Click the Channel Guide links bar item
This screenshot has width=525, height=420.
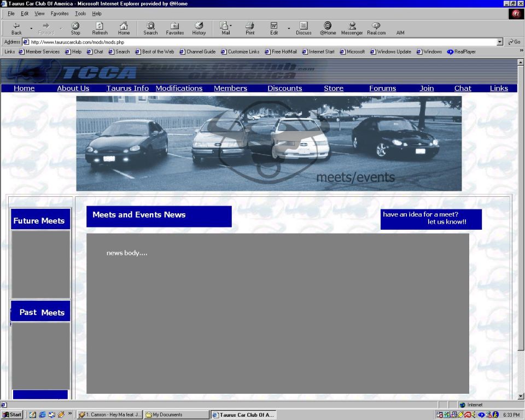(x=197, y=51)
